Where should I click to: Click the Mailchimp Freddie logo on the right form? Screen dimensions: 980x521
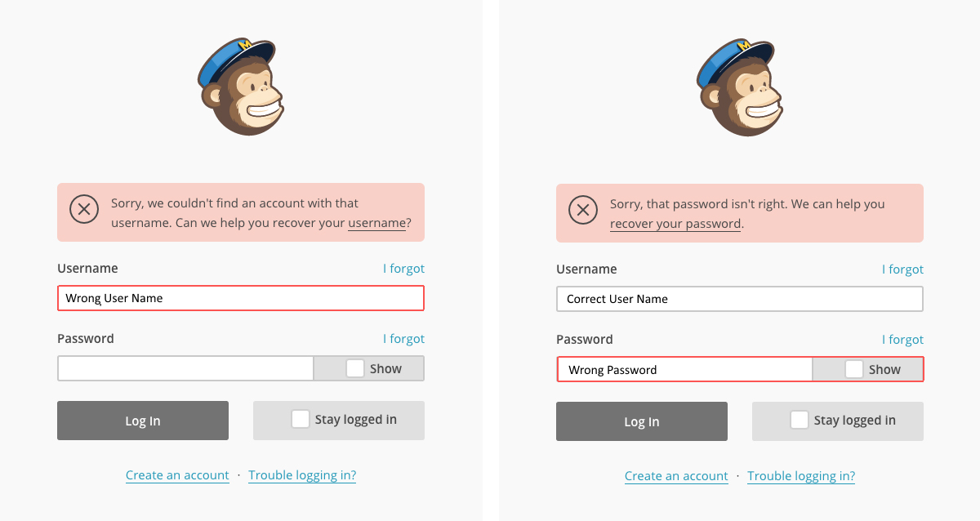click(740, 86)
